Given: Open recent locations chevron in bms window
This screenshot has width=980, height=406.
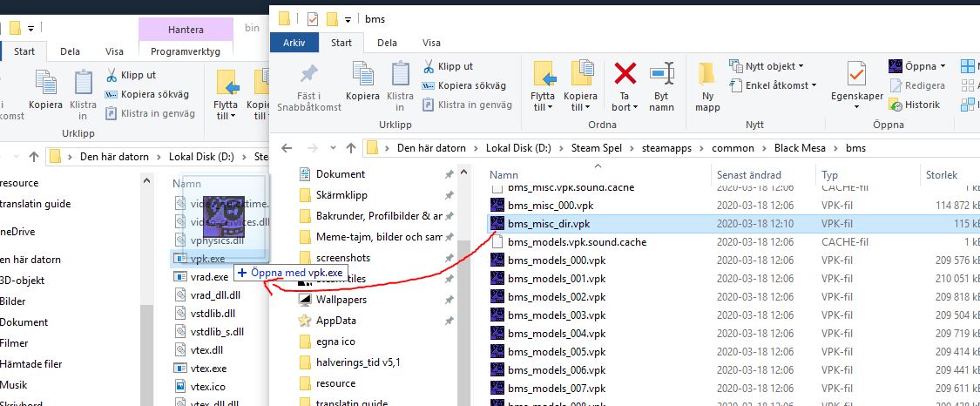Looking at the screenshot, I should 332,149.
